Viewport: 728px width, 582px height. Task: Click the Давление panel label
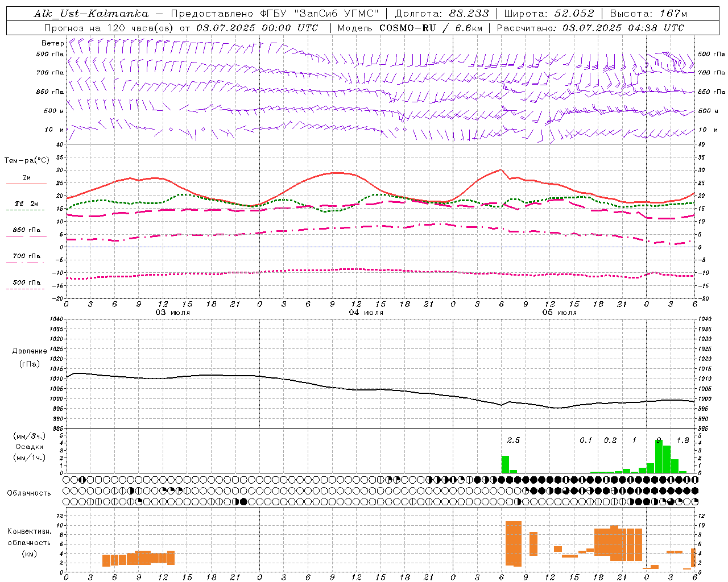(x=30, y=351)
